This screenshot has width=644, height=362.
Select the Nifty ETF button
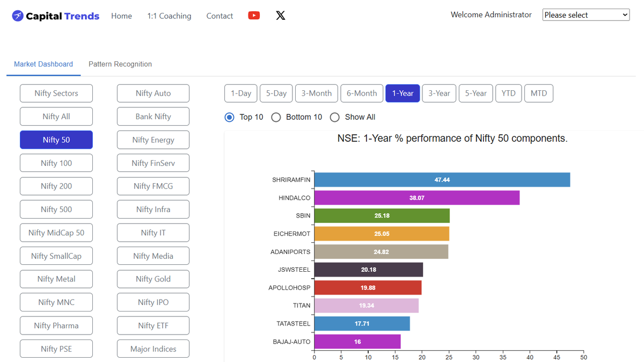click(153, 325)
